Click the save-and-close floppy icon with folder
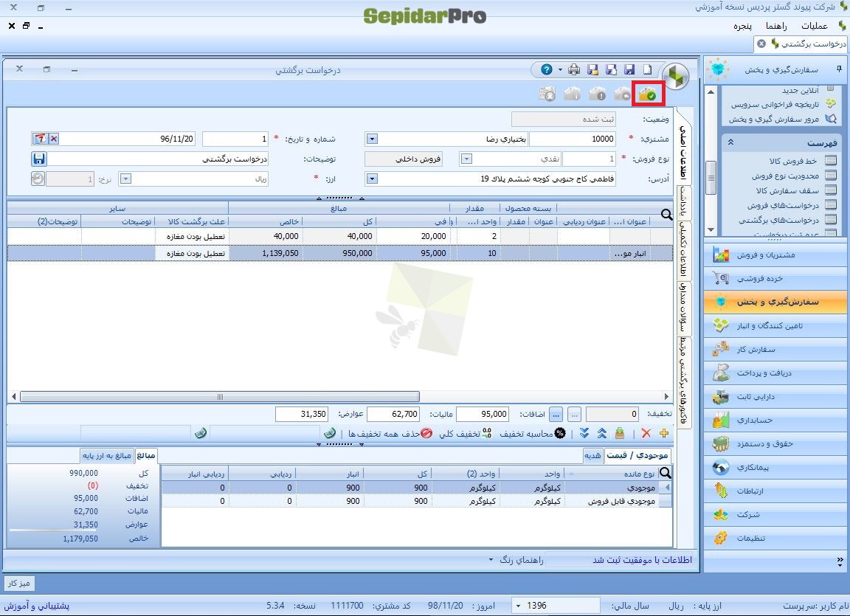The width and height of the screenshot is (850, 616). click(x=592, y=69)
